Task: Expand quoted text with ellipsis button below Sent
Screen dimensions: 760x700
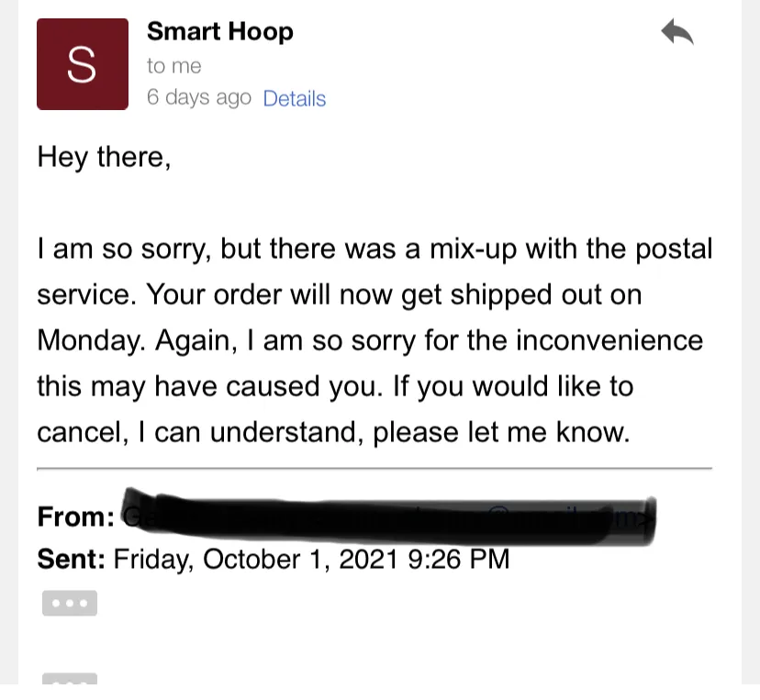Action: tap(70, 603)
